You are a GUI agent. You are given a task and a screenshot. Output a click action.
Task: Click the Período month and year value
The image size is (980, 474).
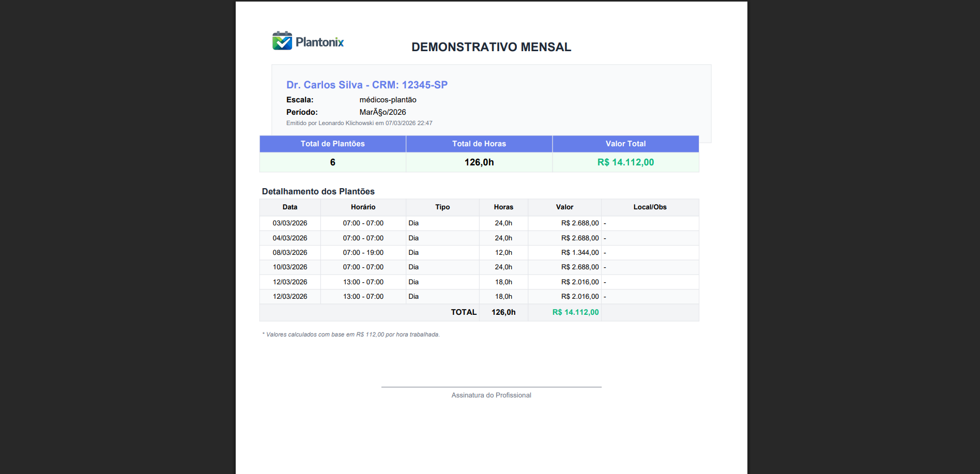(x=382, y=112)
